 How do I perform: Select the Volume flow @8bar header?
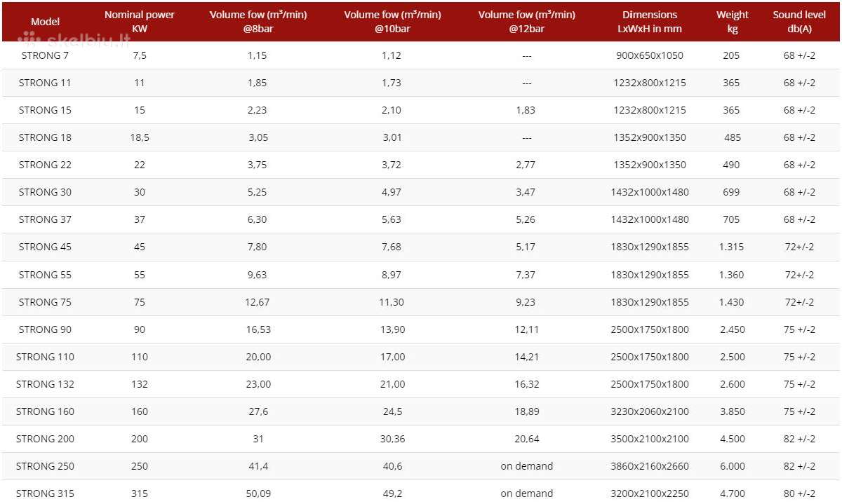click(x=258, y=22)
